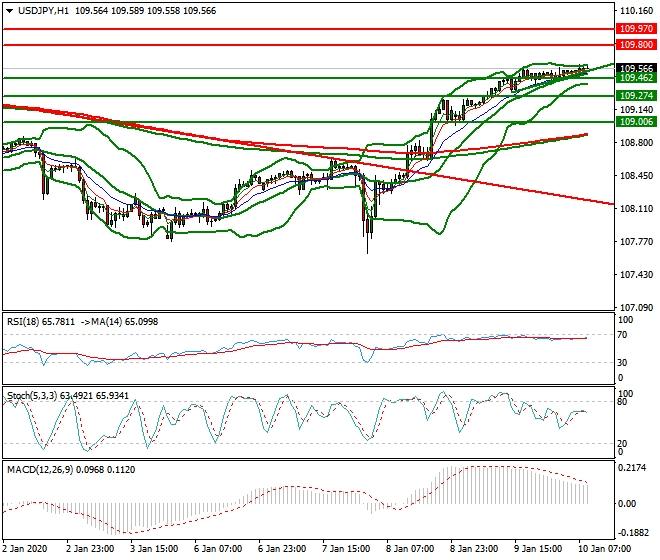Select the red 109.970 price label
This screenshot has height=560, width=660.
(636, 29)
